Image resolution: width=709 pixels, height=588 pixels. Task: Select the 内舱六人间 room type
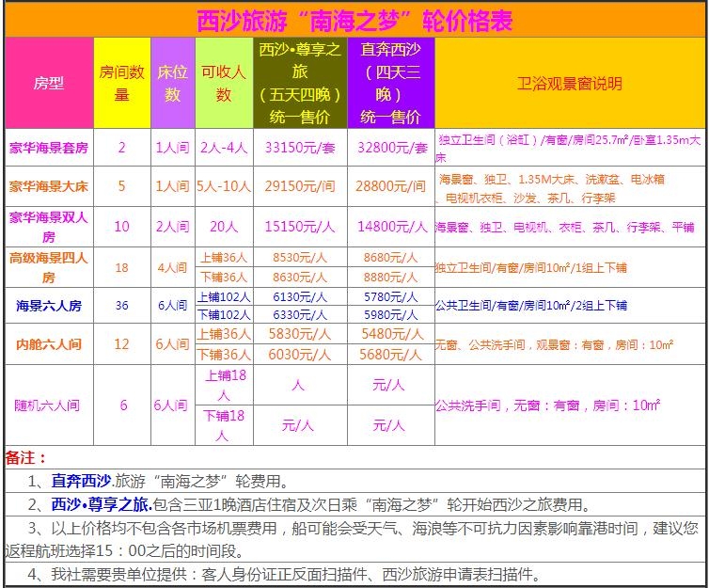tap(49, 344)
